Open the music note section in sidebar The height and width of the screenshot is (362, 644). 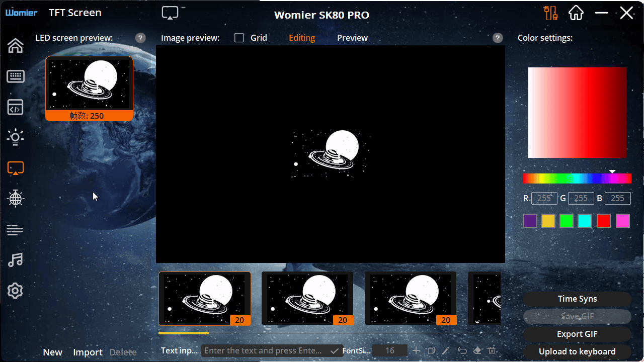pyautogui.click(x=16, y=260)
